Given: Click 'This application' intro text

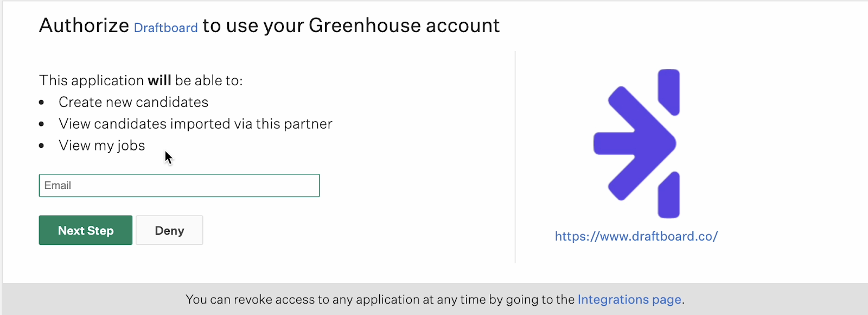Looking at the screenshot, I should tap(92, 80).
